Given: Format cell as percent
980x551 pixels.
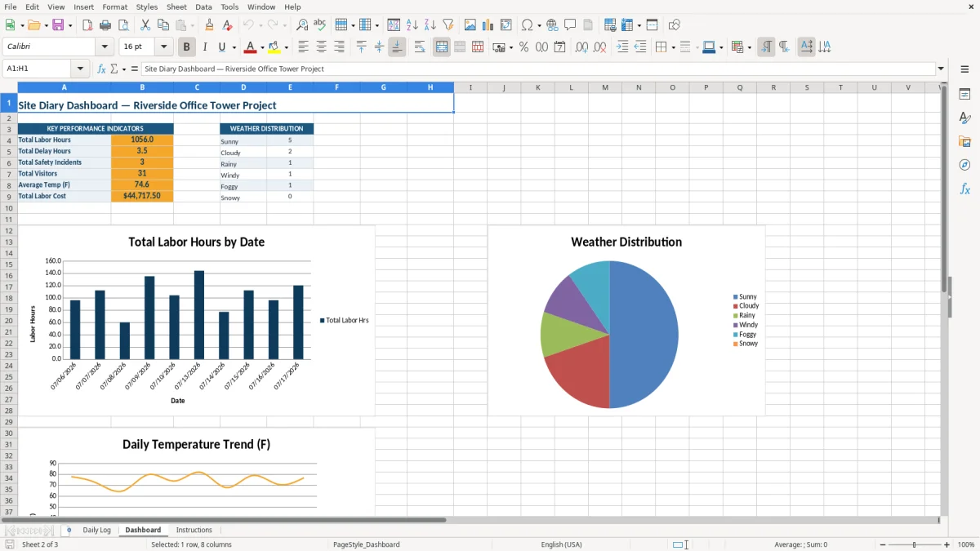Looking at the screenshot, I should [x=523, y=47].
